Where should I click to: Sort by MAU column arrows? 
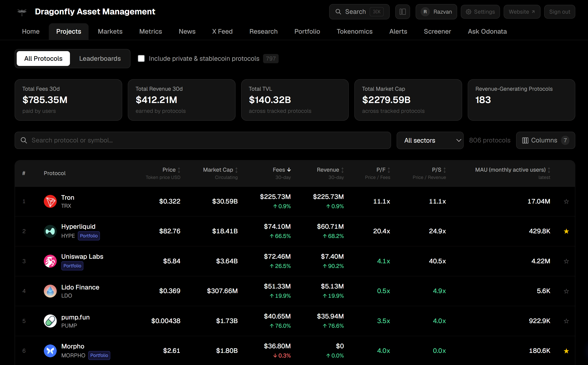(549, 170)
